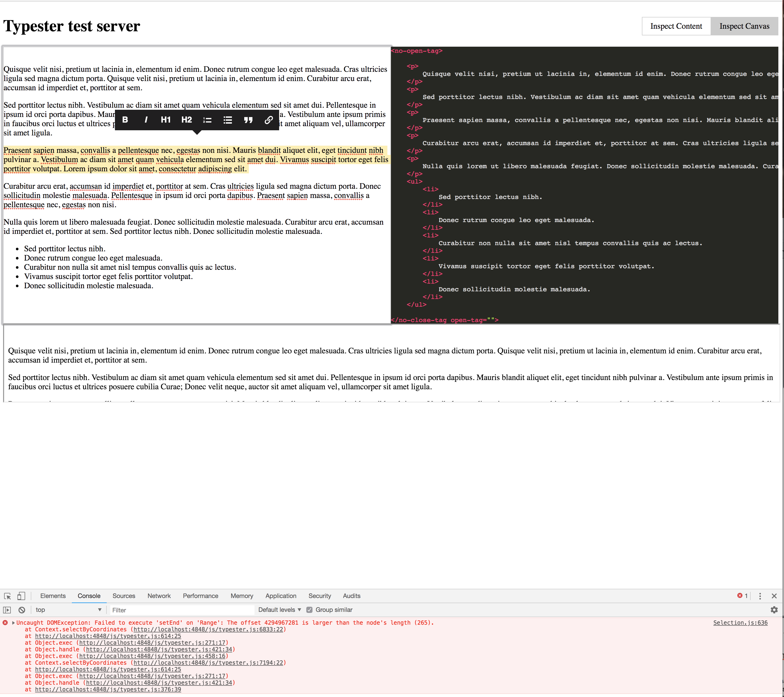The width and height of the screenshot is (784, 697).
Task: Click the Inspect Content button
Action: coord(676,26)
